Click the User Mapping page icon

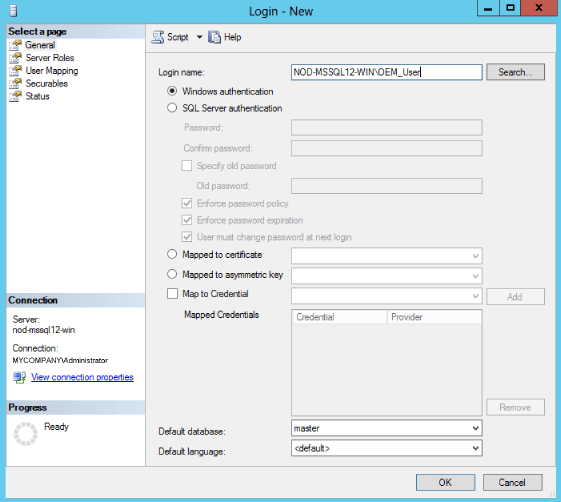coord(15,71)
